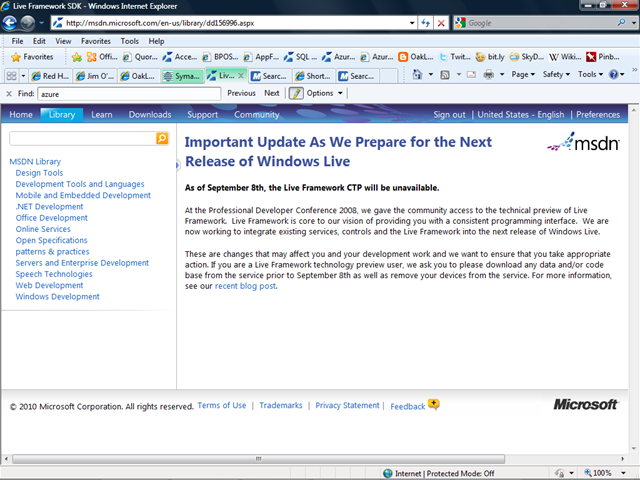Open the Tools command bar dropdown
The image size is (640, 480).
point(591,74)
